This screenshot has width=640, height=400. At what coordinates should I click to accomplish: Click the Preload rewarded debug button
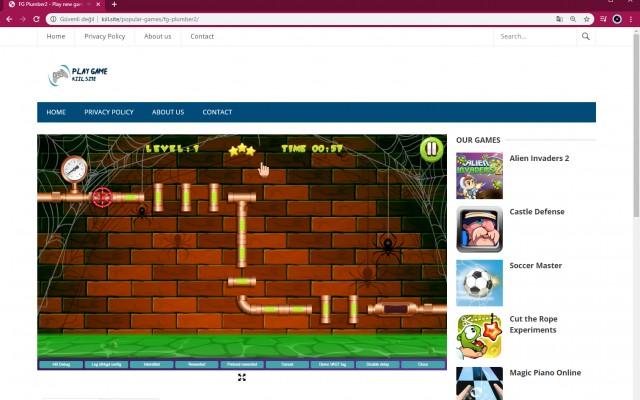(x=242, y=364)
